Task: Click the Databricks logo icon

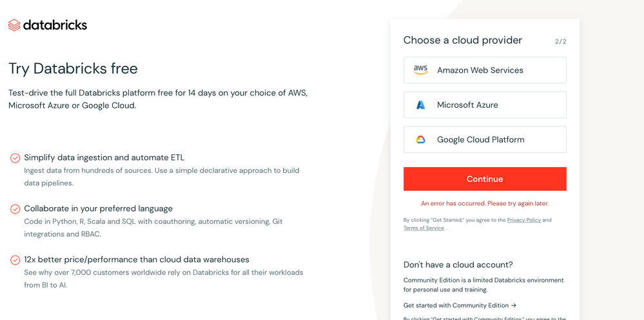Action: (14, 25)
